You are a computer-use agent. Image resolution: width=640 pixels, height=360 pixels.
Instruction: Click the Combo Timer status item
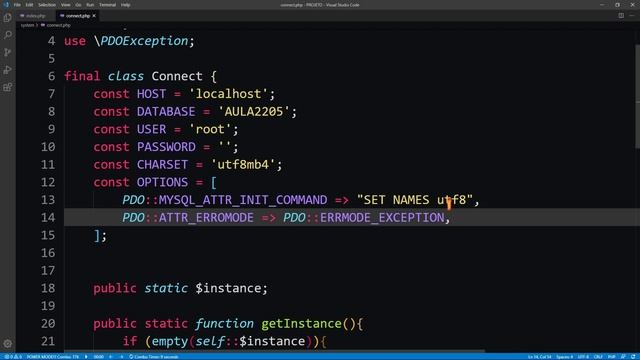click(154, 357)
